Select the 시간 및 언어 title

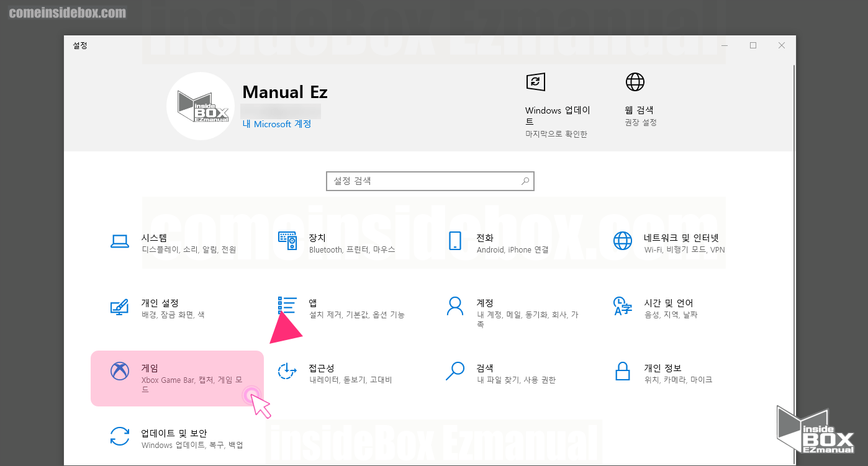pos(669,303)
